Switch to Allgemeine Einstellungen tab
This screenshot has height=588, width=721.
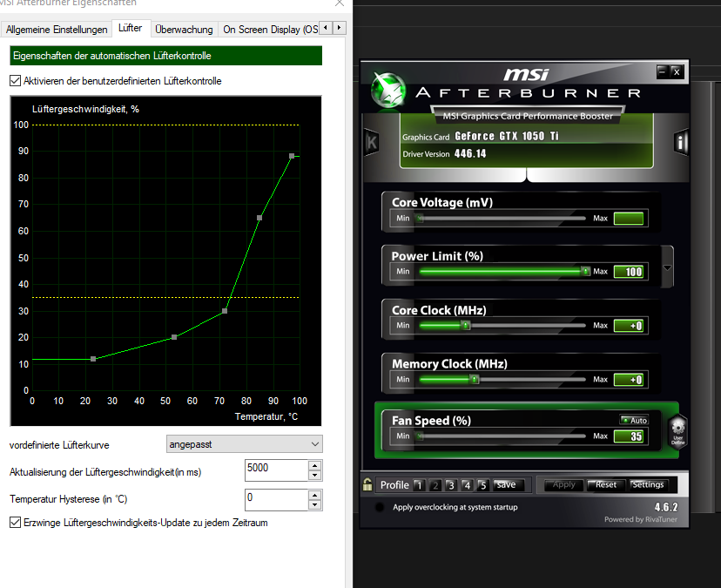[x=57, y=30]
